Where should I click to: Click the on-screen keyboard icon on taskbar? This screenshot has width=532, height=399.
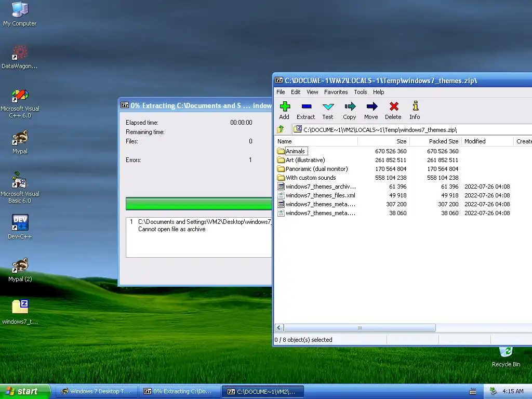point(473,392)
